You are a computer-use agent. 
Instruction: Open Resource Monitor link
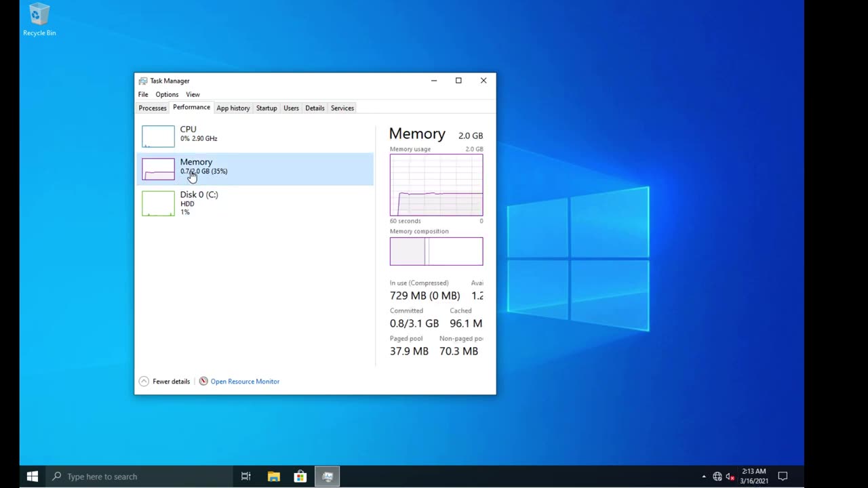tap(245, 382)
